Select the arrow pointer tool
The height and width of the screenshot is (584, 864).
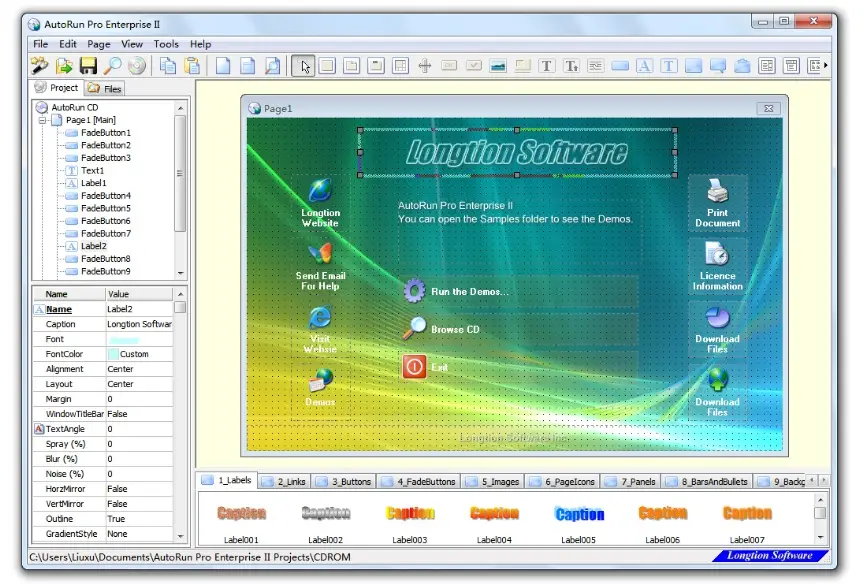(x=303, y=66)
